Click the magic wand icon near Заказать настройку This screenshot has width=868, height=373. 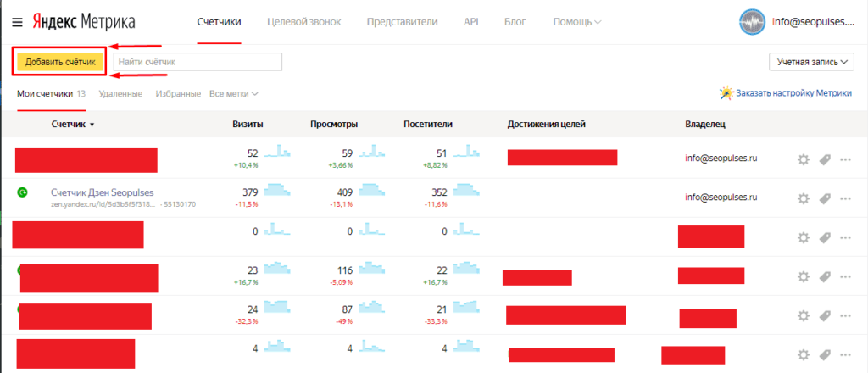pos(726,93)
